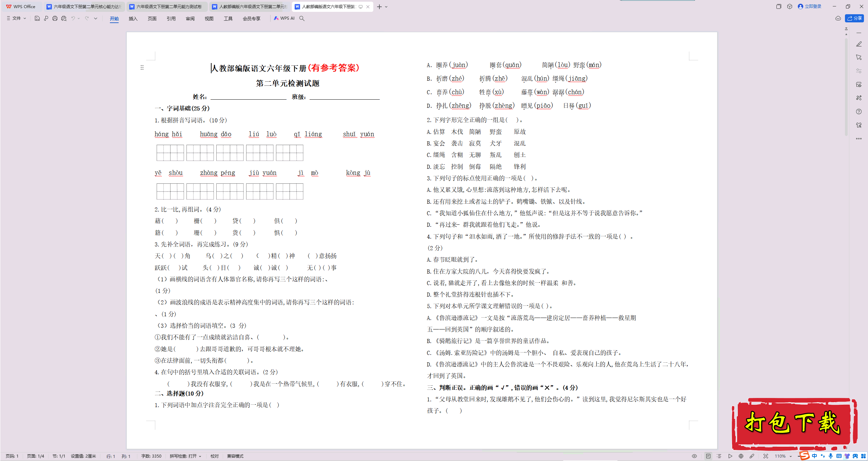This screenshot has height=461, width=868.
Task: Expand the 文件 menu dropdown
Action: point(16,18)
